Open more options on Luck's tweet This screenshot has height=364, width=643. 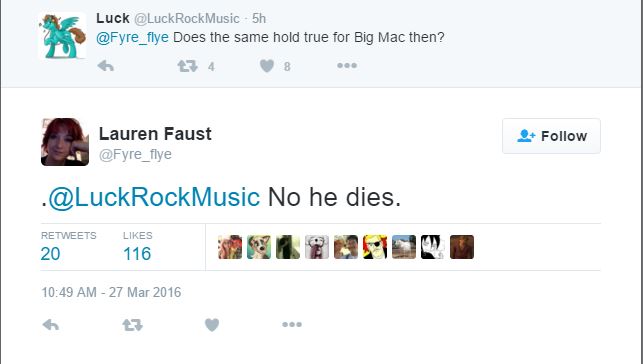pos(347,66)
